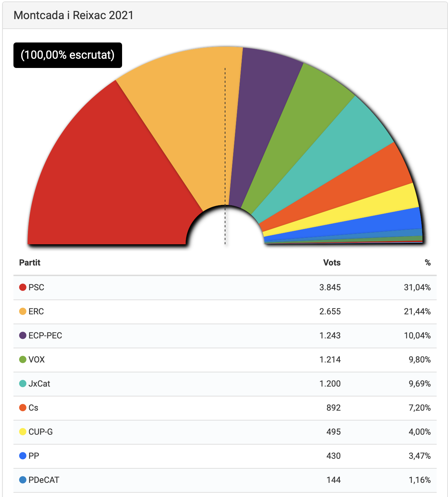Screen dimensions: 448x497
Task: Click the blue PP color dot
Action: pyautogui.click(x=23, y=456)
